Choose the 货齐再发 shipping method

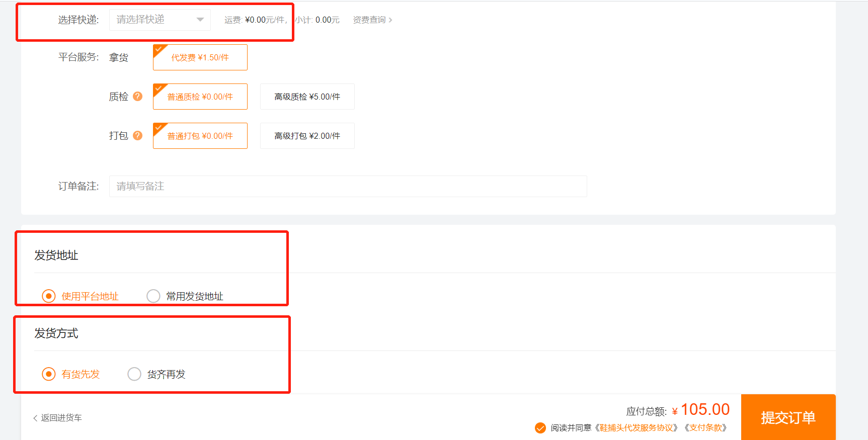[134, 374]
